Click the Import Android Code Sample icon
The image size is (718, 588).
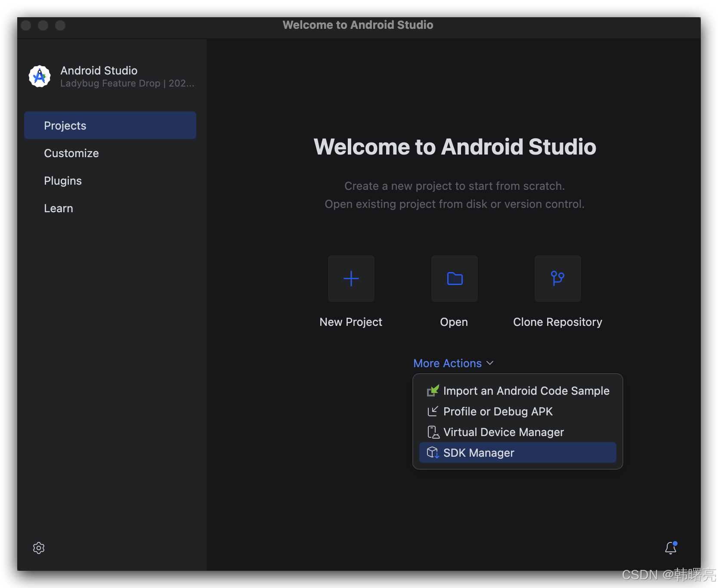coord(433,391)
